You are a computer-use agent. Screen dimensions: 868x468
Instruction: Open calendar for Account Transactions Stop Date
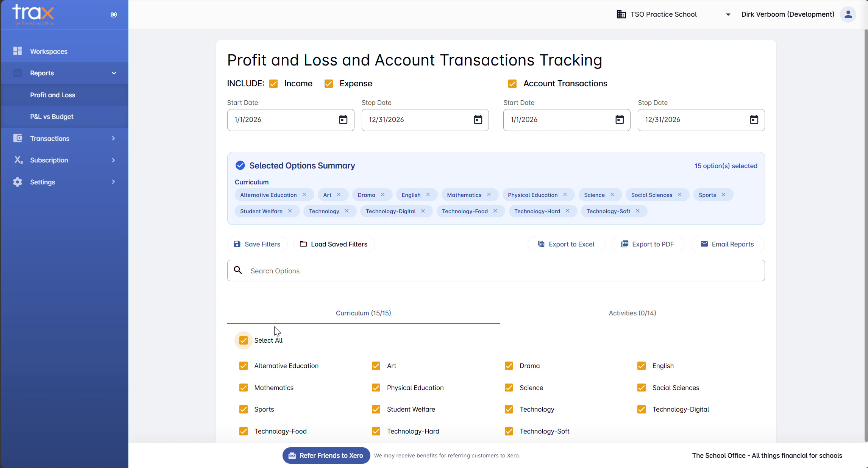click(x=754, y=120)
